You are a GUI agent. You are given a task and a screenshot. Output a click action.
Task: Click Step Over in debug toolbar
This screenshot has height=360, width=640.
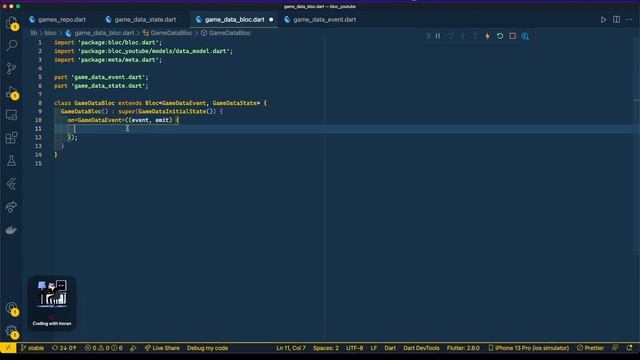click(x=450, y=36)
